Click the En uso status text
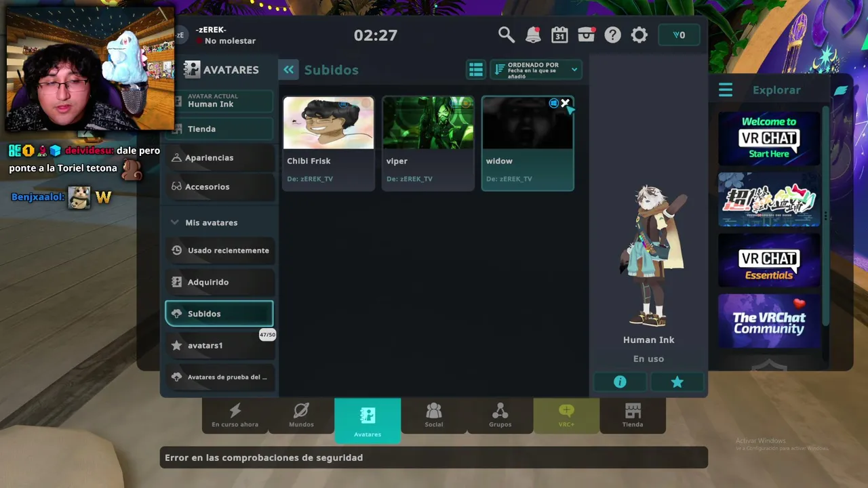This screenshot has height=488, width=868. point(649,359)
